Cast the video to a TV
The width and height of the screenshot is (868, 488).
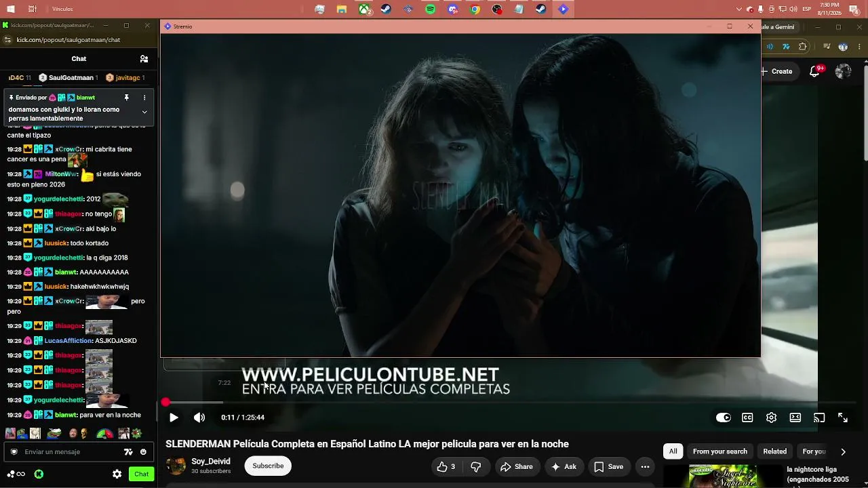819,418
